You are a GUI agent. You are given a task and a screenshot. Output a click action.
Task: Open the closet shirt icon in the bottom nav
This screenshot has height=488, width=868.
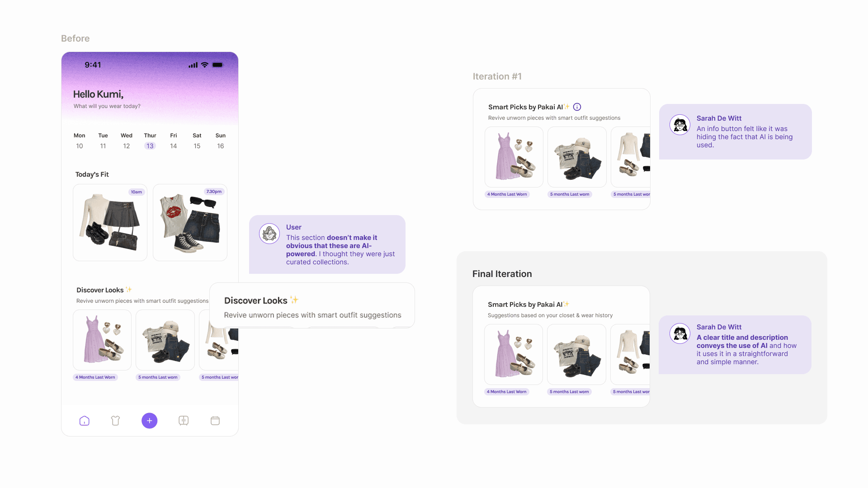(115, 421)
